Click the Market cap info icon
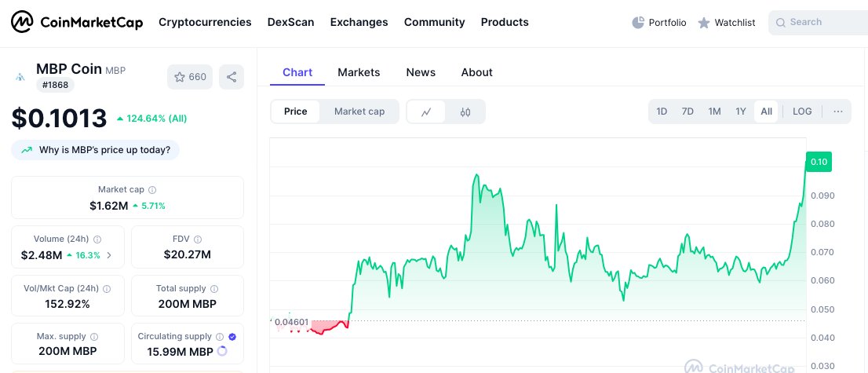This screenshot has height=373, width=868. click(x=152, y=189)
